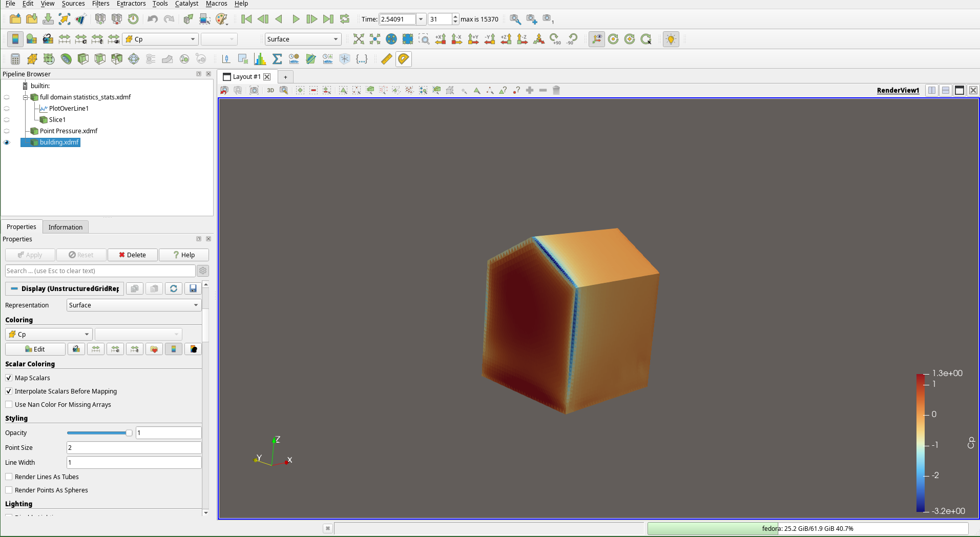Open the Cp coloring dropdown in toolbar
The image size is (980, 537).
[x=160, y=39]
